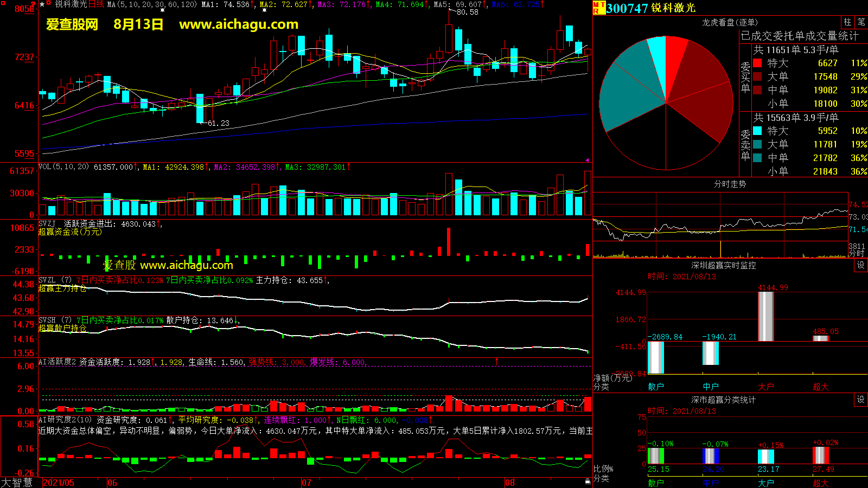Screen dimensions: 868x488
Task: Click the magenta arrow marker at K-line chart's right edge
Action: 588,160
